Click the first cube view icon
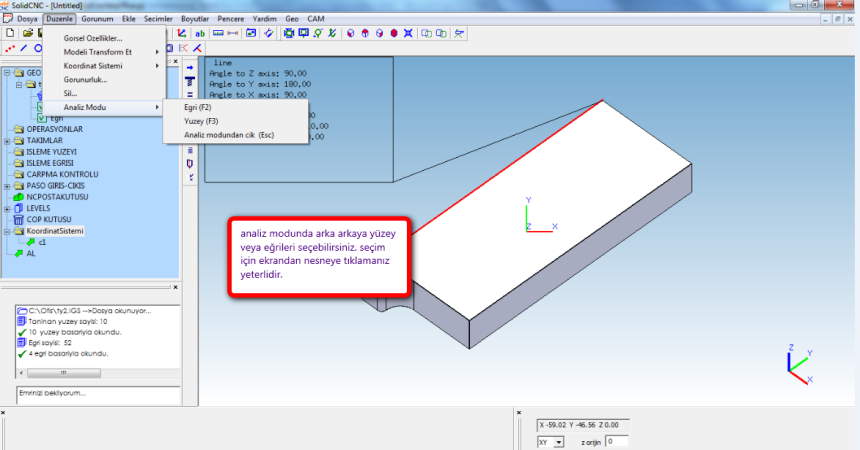This screenshot has height=450, width=860. click(350, 33)
